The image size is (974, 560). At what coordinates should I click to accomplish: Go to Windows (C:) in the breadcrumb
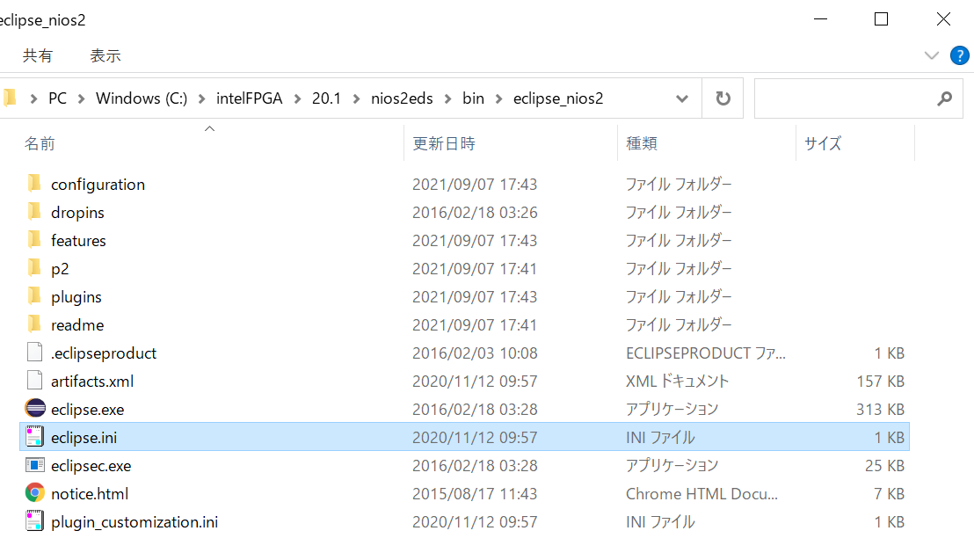point(142,98)
